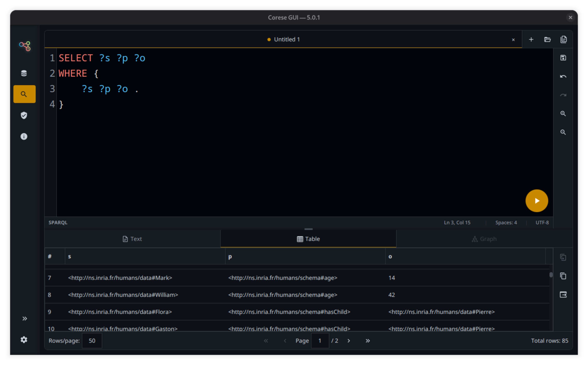Open the settings gear in sidebar
Image resolution: width=588 pixels, height=365 pixels.
coord(24,340)
